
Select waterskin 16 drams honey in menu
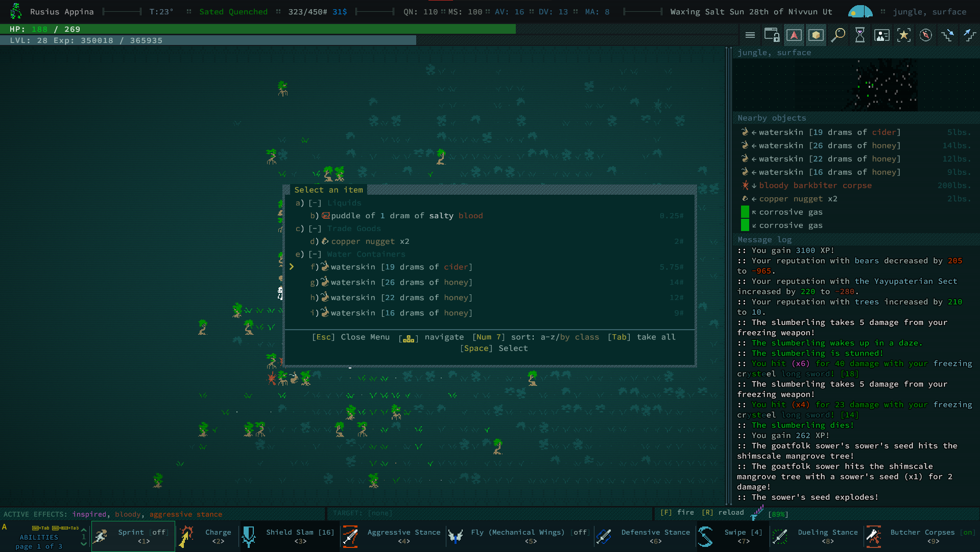point(490,313)
